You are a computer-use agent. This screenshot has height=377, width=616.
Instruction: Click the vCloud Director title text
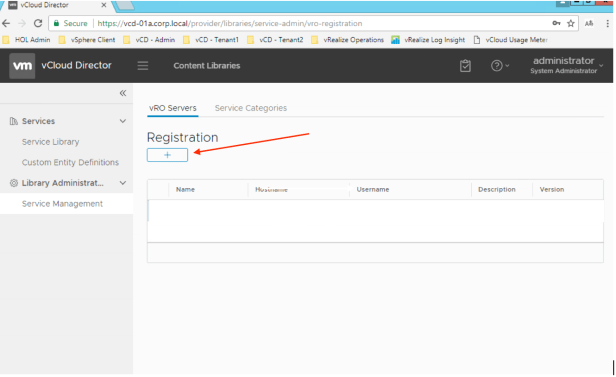(x=77, y=65)
